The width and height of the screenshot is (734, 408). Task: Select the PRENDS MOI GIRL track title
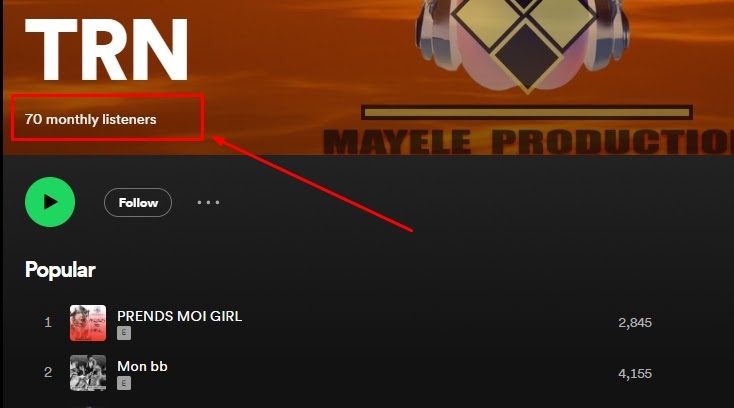(x=179, y=316)
